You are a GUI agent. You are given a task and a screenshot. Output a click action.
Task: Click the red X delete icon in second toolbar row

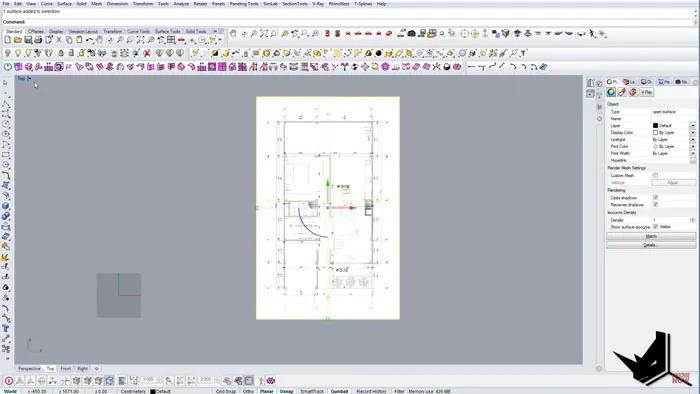tap(147, 53)
